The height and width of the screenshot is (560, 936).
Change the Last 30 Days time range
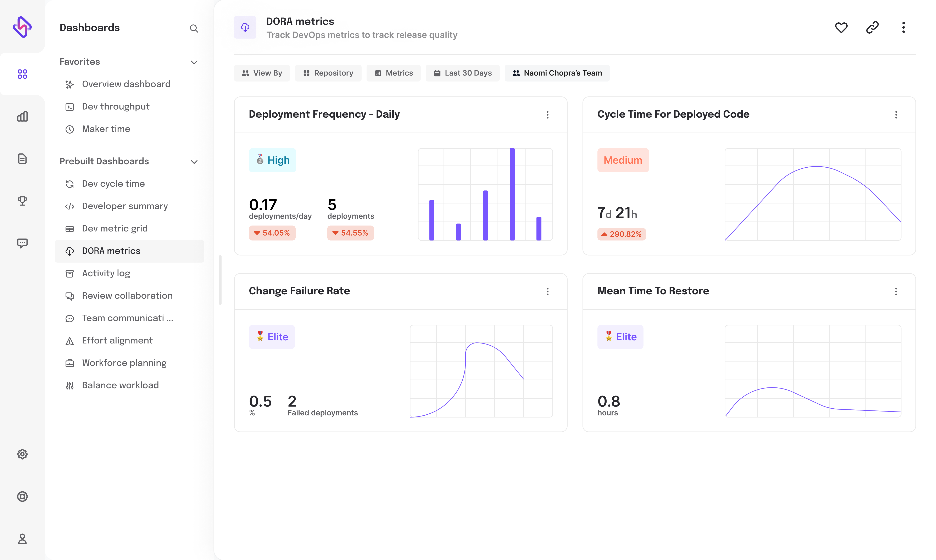pyautogui.click(x=462, y=73)
